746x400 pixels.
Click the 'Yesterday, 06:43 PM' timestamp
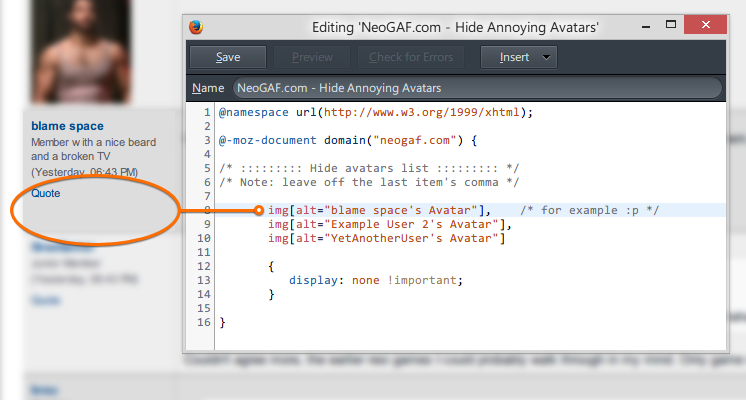(x=85, y=172)
